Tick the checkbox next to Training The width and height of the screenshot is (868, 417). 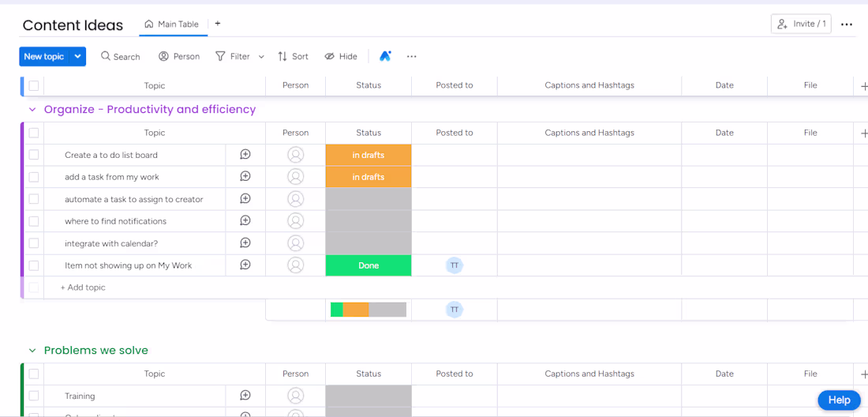34,396
